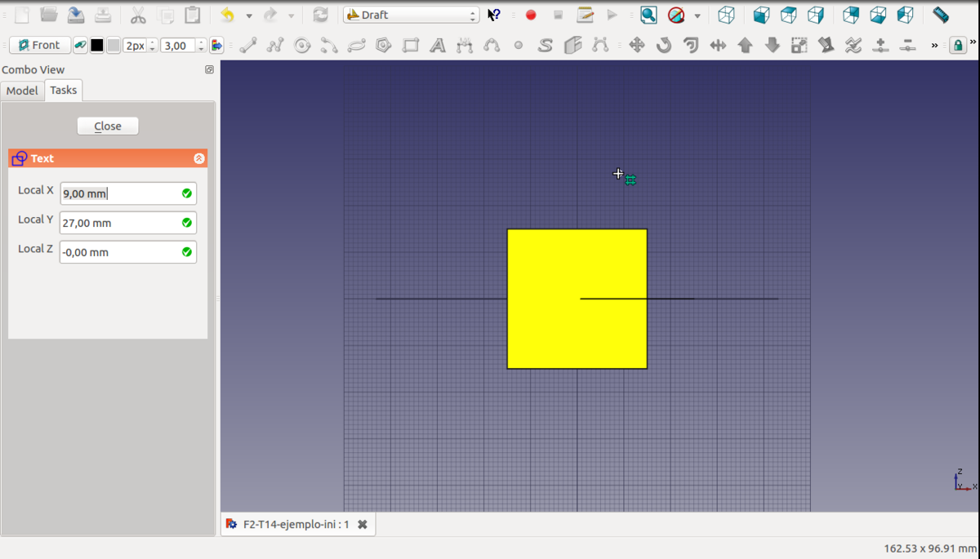Click the Fit All zoom icon
Image resolution: width=980 pixels, height=559 pixels.
(648, 15)
